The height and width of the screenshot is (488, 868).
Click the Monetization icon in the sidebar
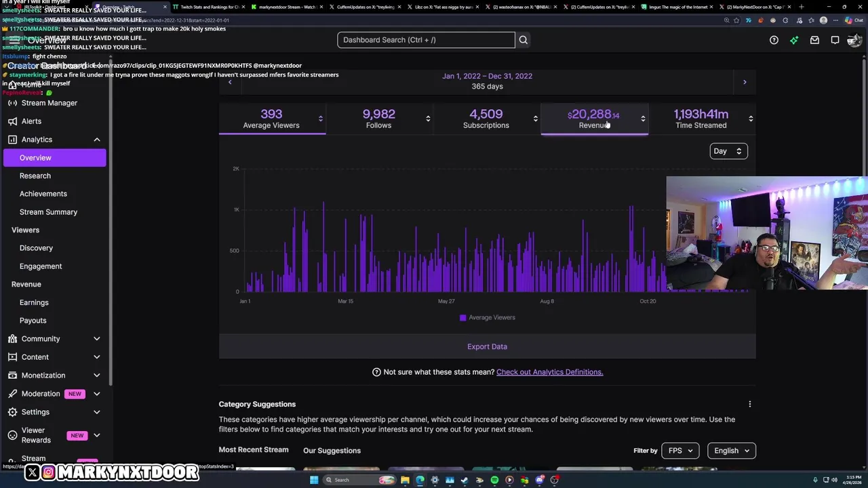click(x=12, y=375)
